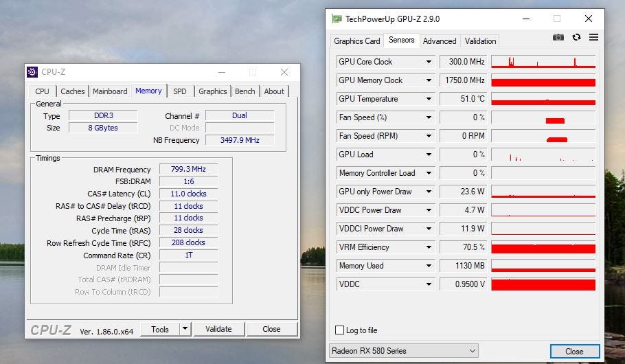Open the Radeon RX 580 Series selector
625x364 pixels.
tap(405, 351)
